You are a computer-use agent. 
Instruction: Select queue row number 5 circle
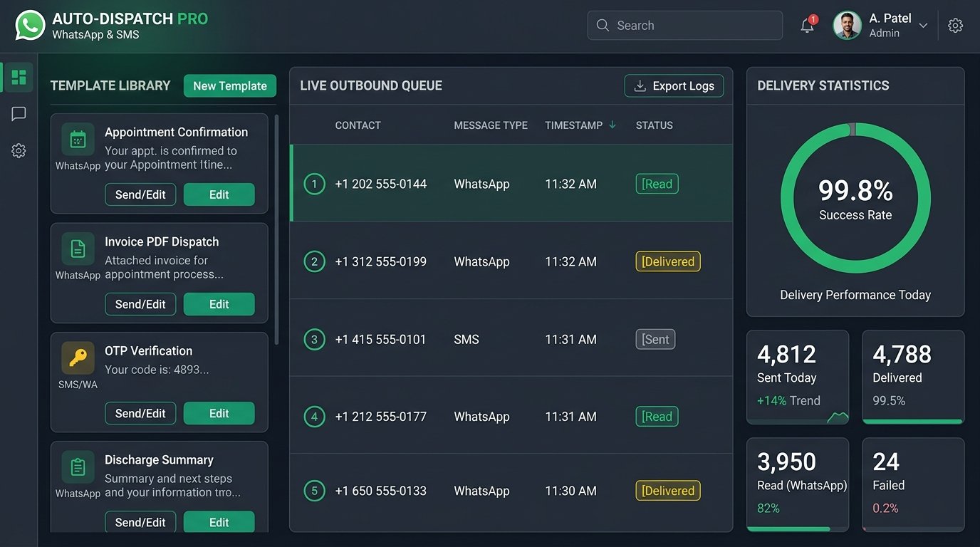[x=314, y=491]
